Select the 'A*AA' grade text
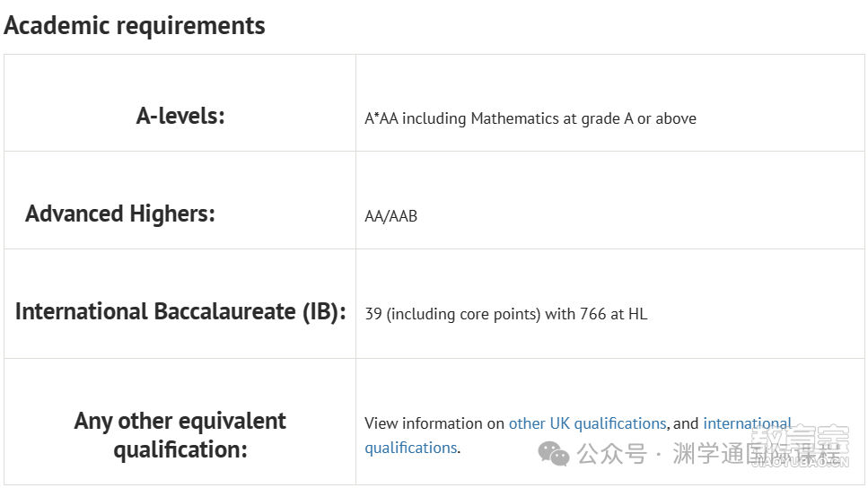 tap(381, 118)
